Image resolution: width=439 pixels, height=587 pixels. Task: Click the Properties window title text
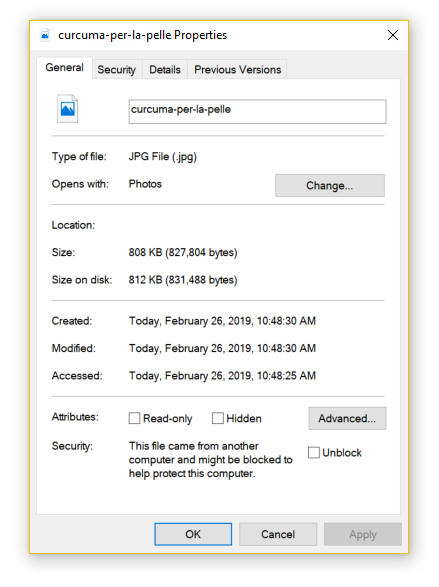[x=143, y=35]
